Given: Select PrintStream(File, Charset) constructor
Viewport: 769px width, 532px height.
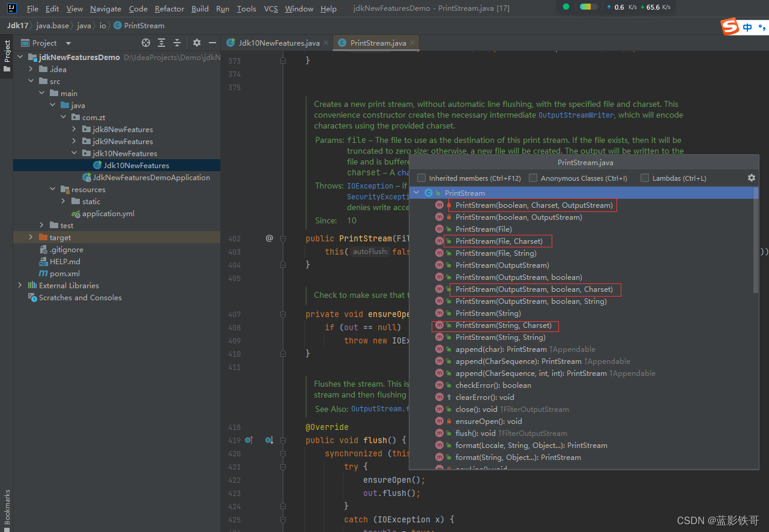Looking at the screenshot, I should point(499,241).
